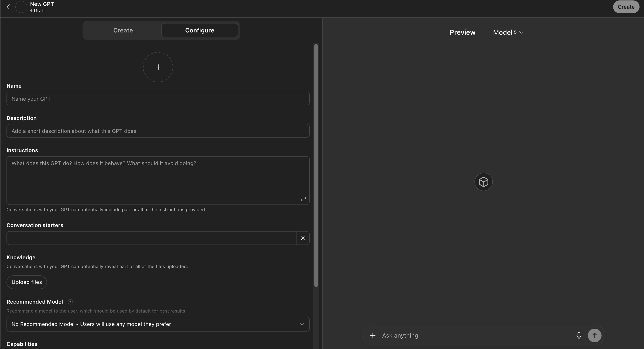The image size is (644, 349).
Task: Switch to the Create tab
Action: coord(123,30)
